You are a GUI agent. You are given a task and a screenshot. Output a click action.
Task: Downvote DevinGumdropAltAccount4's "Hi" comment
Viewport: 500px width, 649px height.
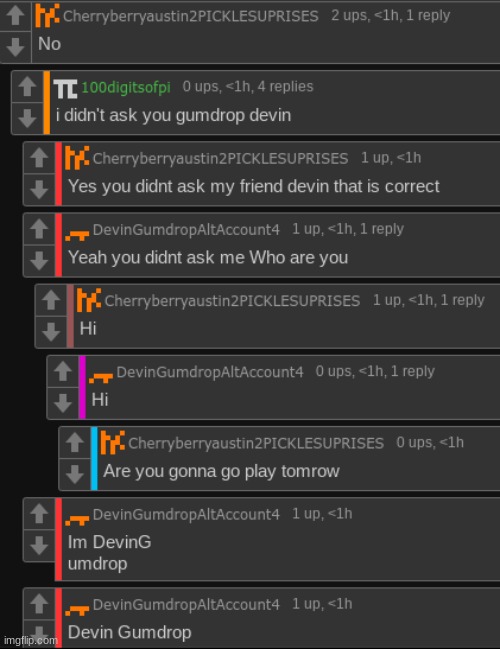click(63, 403)
